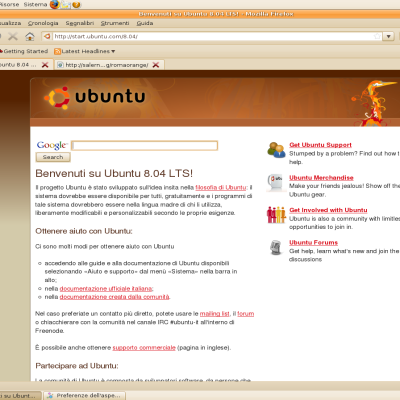The height and width of the screenshot is (400, 400).
Task: Switch to Preferenze dell'aspe... taskbar window
Action: click(x=85, y=396)
